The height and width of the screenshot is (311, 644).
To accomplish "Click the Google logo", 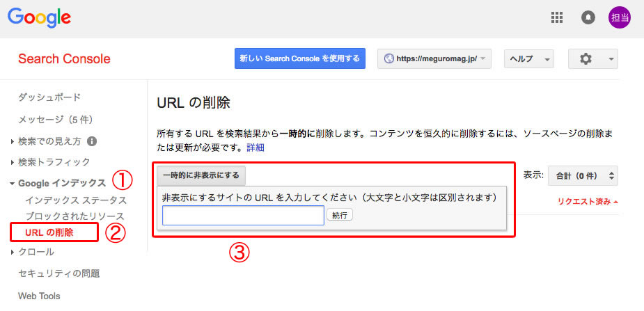I will tap(40, 17).
